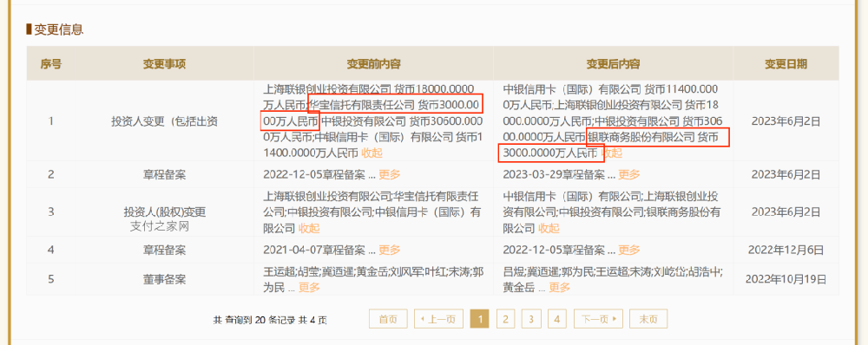Click date 2022年12月6日

click(x=786, y=250)
